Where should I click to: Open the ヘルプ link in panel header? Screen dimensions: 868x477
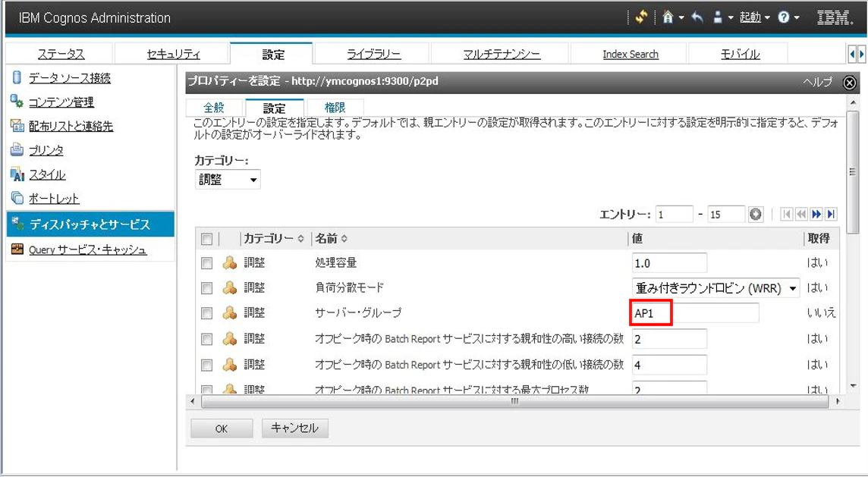pos(818,82)
